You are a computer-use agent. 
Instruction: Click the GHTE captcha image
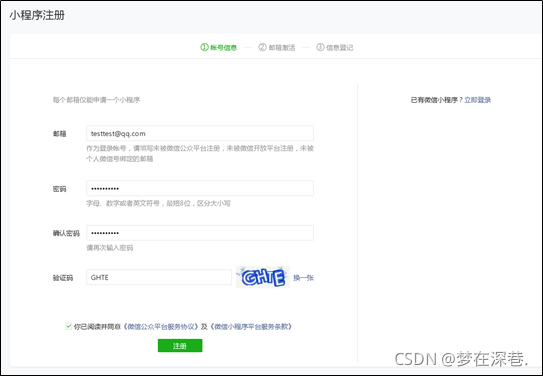tap(263, 277)
